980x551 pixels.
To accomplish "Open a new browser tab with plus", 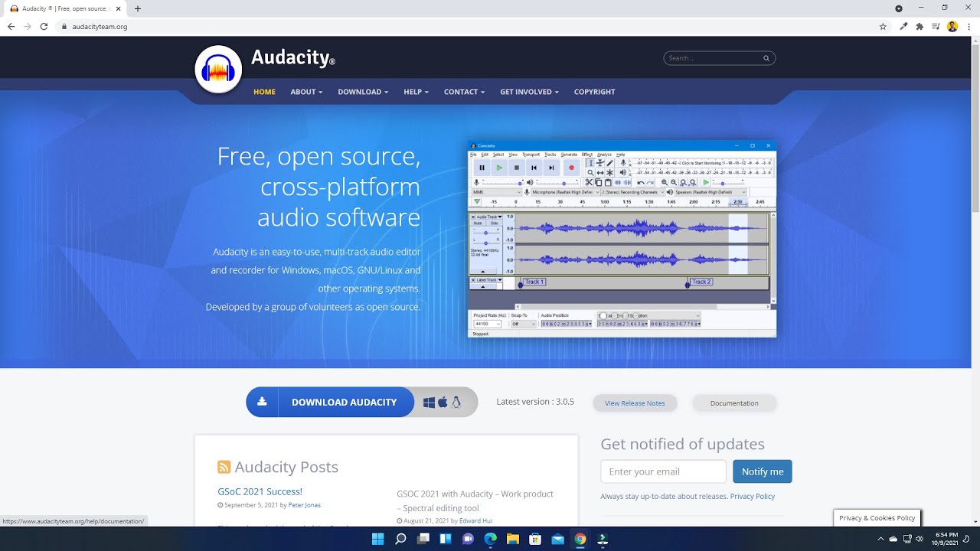I will [138, 8].
